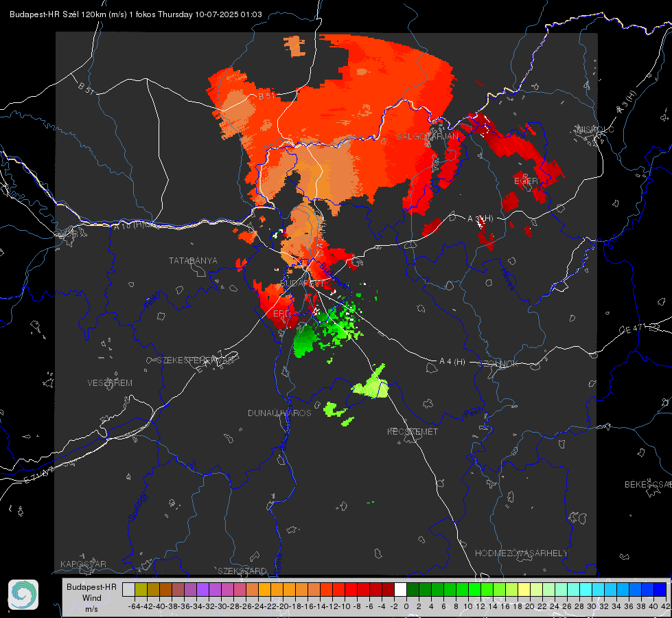
Task: Click the KECSKEMÉT city label
Action: pos(413,432)
